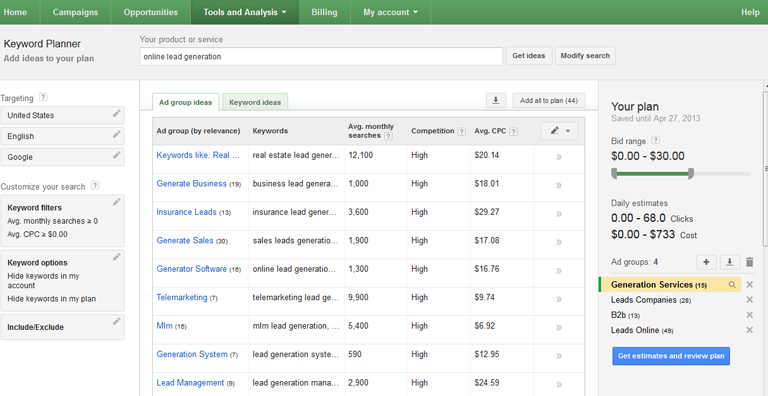Image resolution: width=768 pixels, height=396 pixels.
Task: Edit the Google network targeting
Action: [x=116, y=155]
